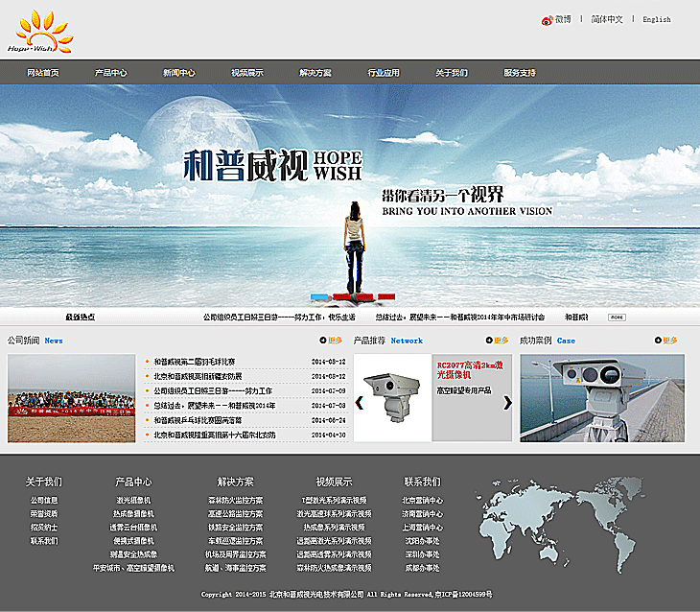The height and width of the screenshot is (612, 700).
Task: Open footer link 透雾云台摄像机
Action: click(x=133, y=528)
